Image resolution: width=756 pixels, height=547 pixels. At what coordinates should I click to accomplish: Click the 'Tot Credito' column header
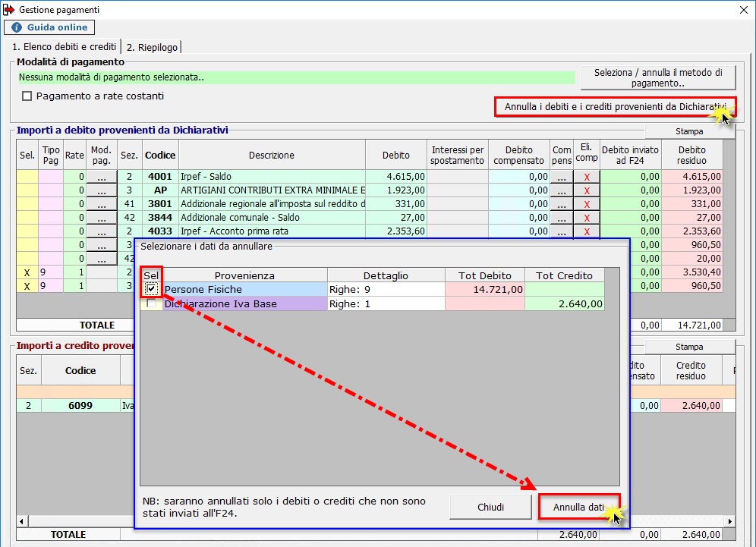point(564,275)
